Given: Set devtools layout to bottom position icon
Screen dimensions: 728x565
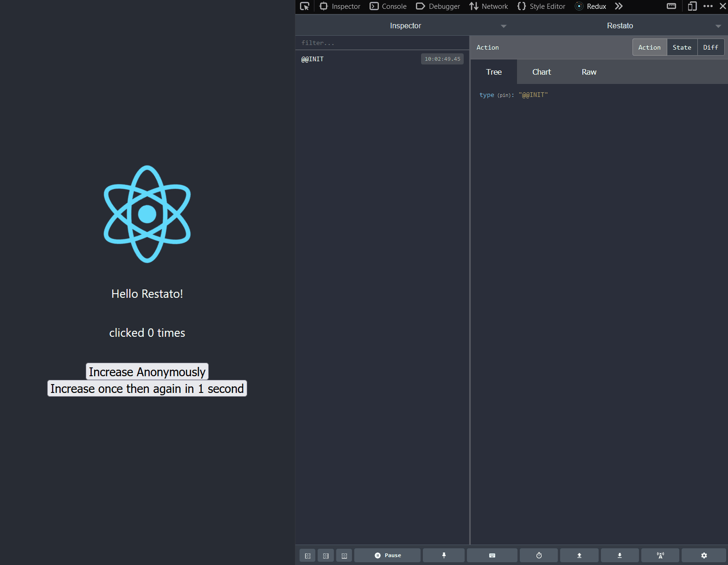Looking at the screenshot, I should [344, 555].
